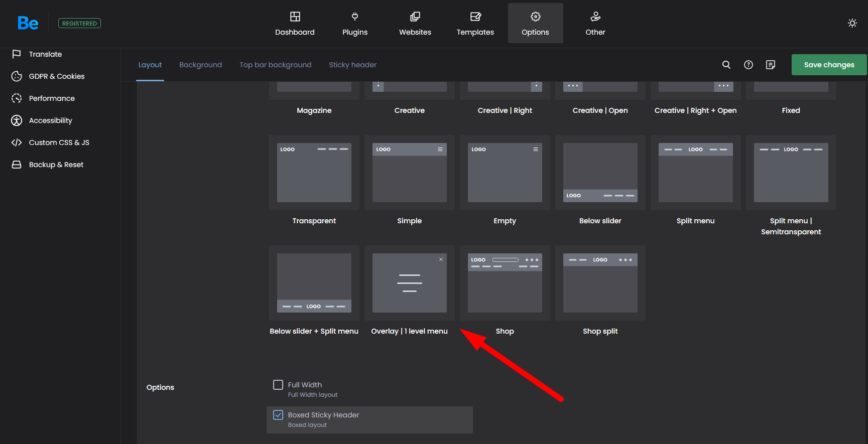Screen dimensions: 868x444
Task: Switch to the Top bar background tab
Action: [275, 65]
